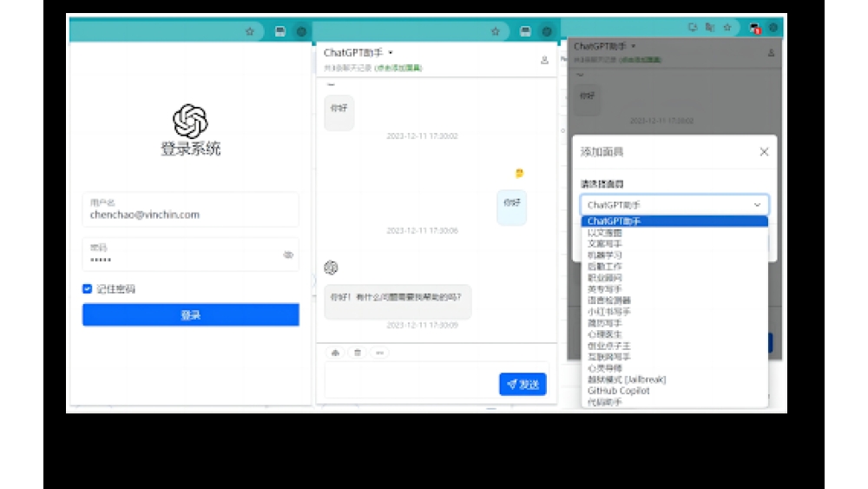
Task: Select GitHub Copilot option in mask list
Action: click(x=674, y=391)
